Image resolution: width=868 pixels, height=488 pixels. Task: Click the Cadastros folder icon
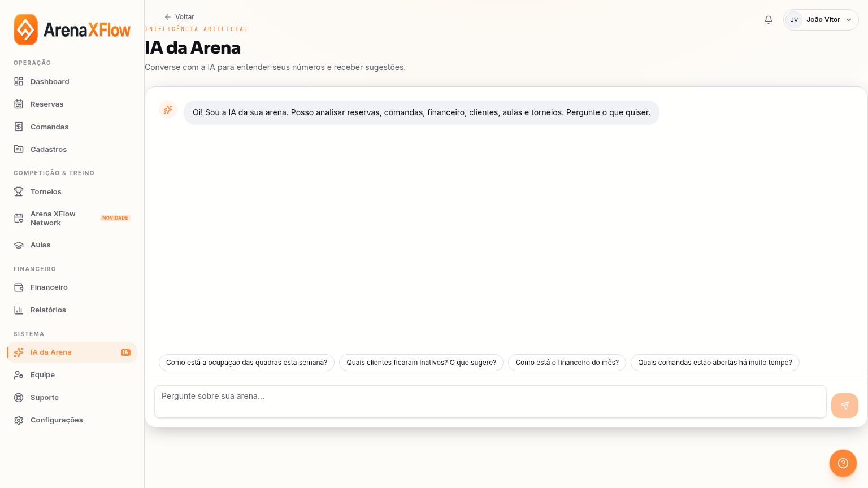pos(19,149)
